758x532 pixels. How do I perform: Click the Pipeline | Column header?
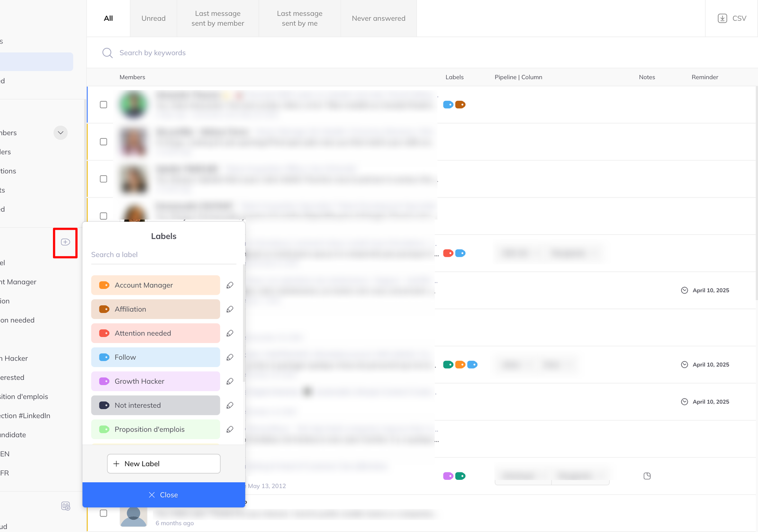(x=518, y=77)
